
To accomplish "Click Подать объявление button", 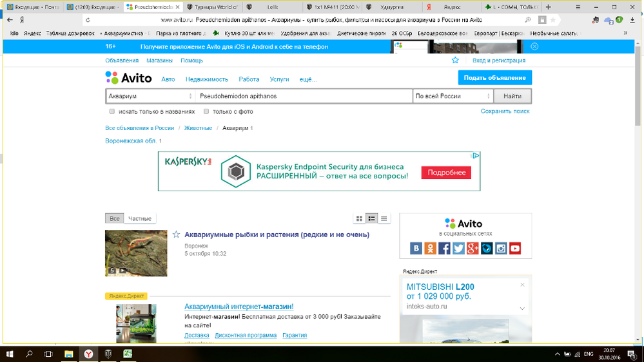I will [x=495, y=77].
